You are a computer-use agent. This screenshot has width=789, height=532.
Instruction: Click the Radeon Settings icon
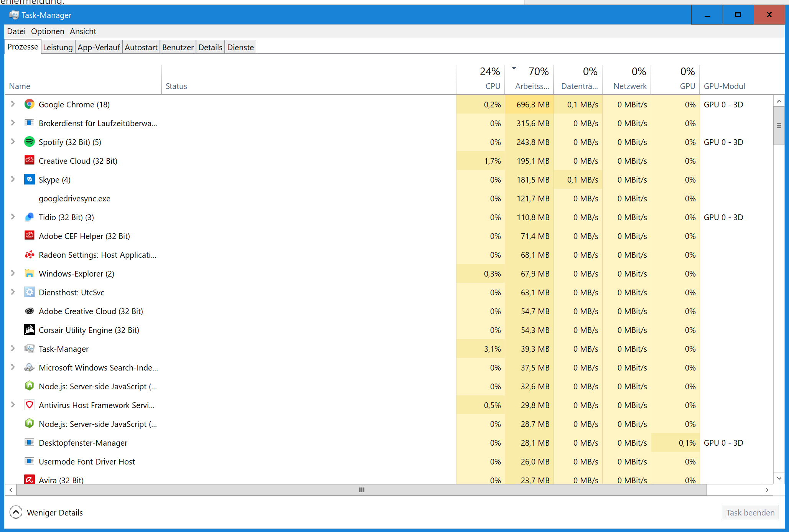29,255
